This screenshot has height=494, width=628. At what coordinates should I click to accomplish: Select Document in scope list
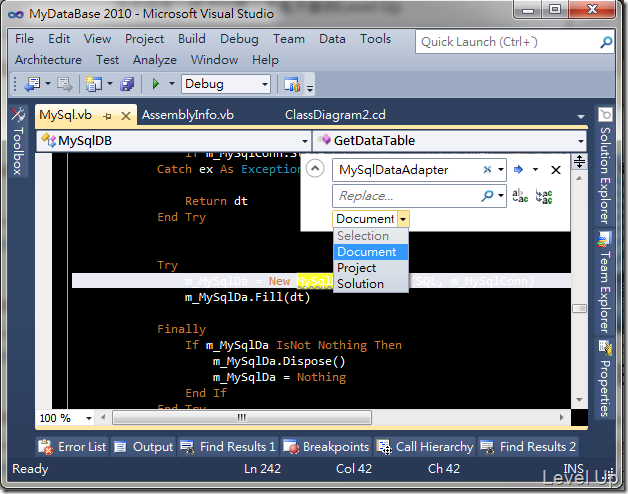click(371, 252)
